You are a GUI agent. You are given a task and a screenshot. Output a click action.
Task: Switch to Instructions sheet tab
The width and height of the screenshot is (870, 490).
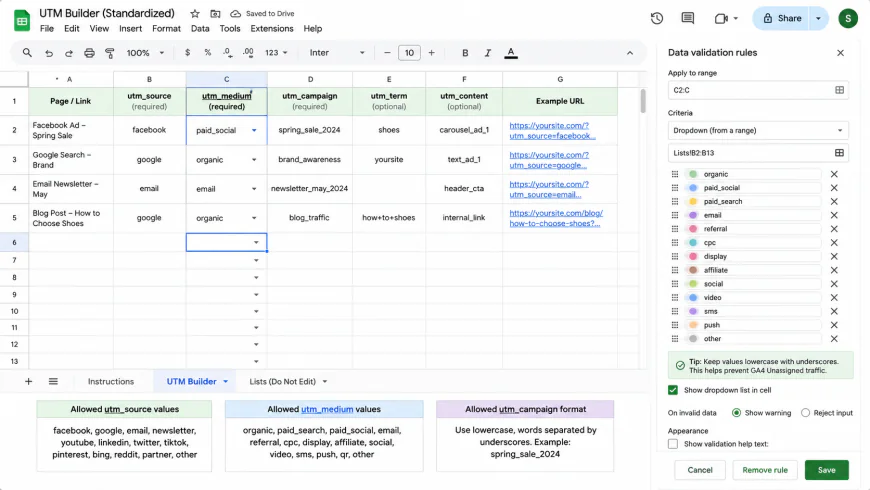click(111, 381)
